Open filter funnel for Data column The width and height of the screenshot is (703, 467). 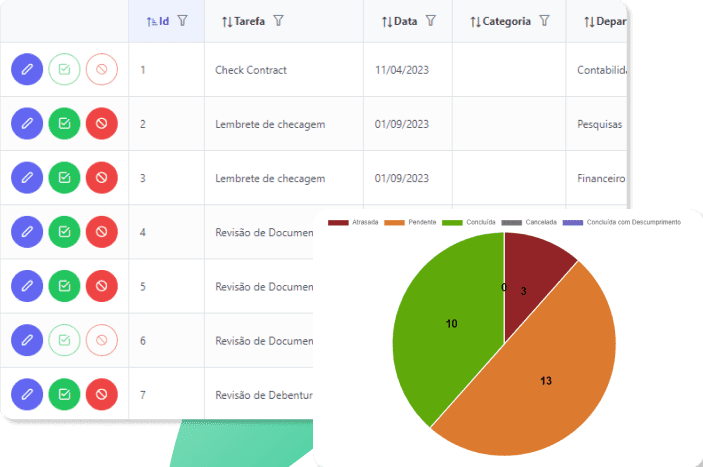click(430, 21)
